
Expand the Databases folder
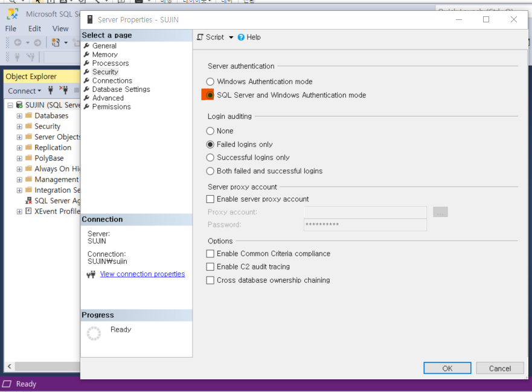pyautogui.click(x=19, y=116)
